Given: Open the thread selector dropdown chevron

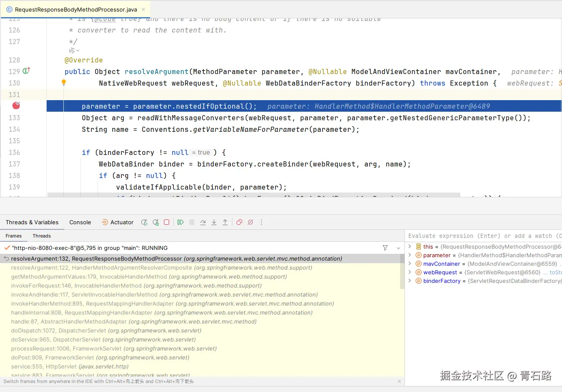Looking at the screenshot, I should click(398, 248).
